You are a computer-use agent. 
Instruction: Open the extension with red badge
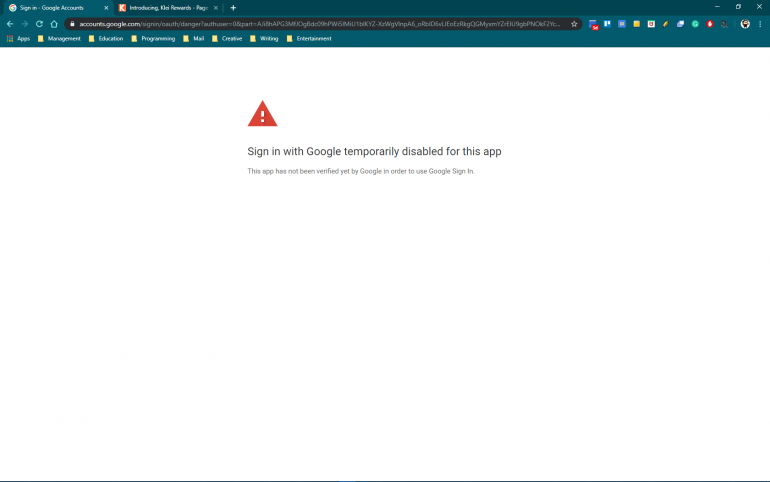point(593,25)
